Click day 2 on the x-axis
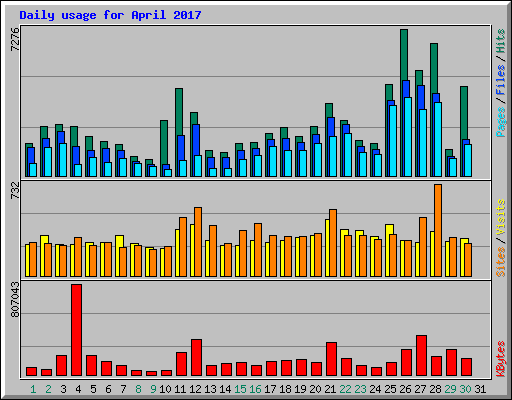 48,389
